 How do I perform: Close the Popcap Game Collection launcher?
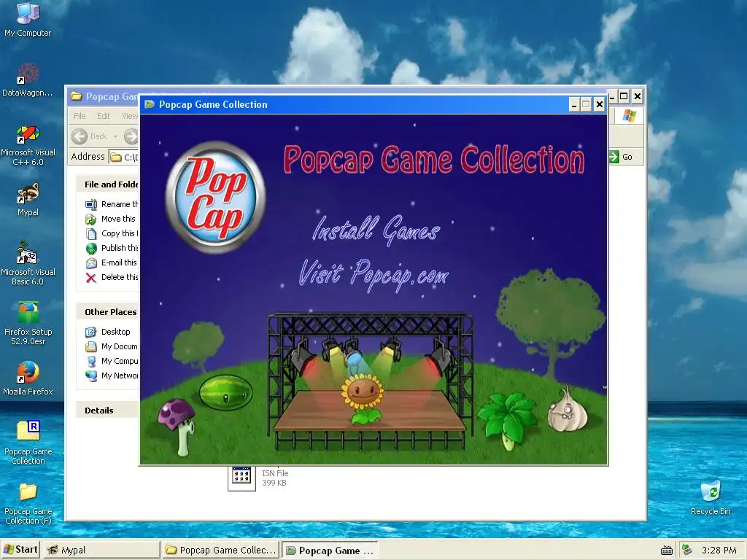(600, 105)
